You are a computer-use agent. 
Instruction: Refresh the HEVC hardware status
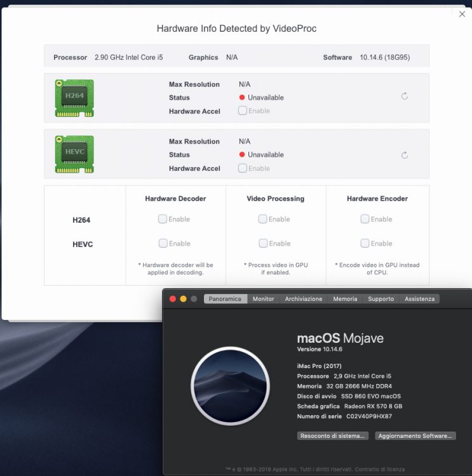(x=405, y=155)
